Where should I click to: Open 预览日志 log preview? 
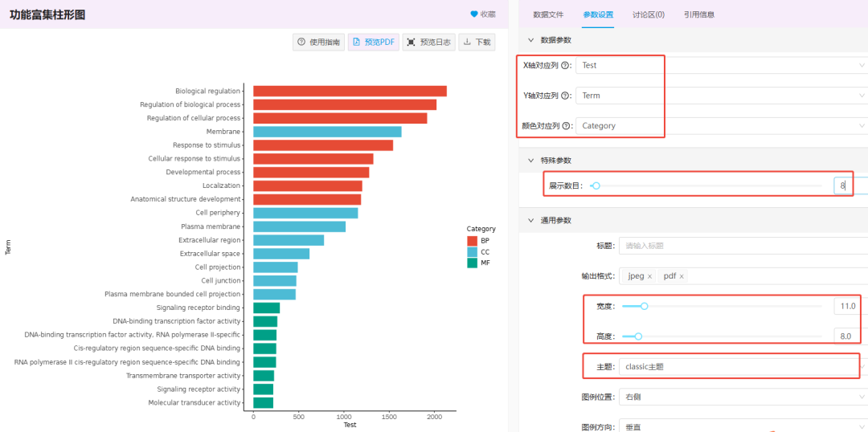coord(428,43)
